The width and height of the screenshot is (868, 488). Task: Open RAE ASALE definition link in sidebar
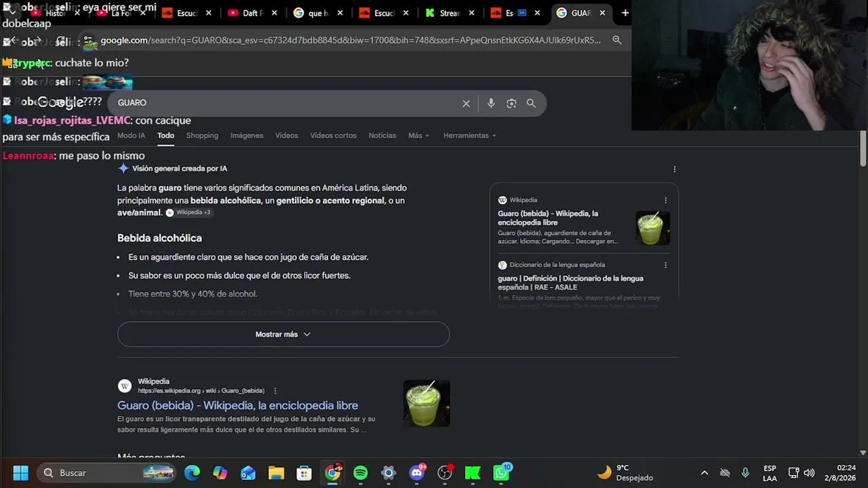click(x=570, y=283)
